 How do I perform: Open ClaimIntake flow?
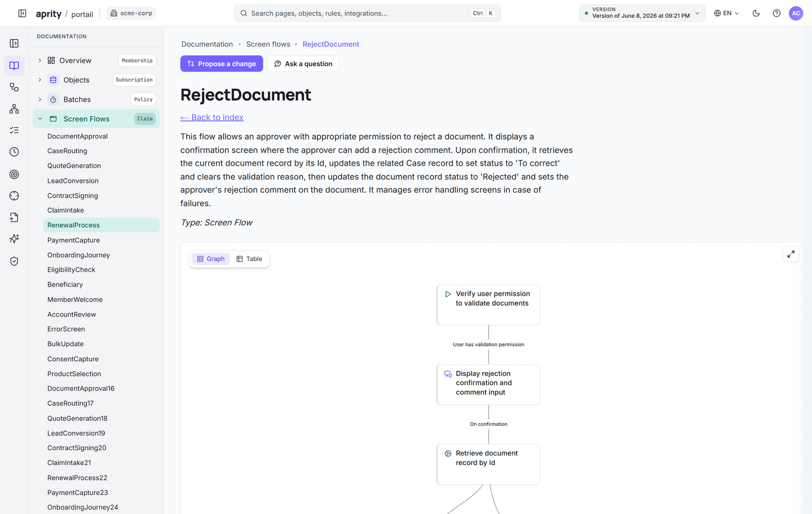[x=66, y=210]
